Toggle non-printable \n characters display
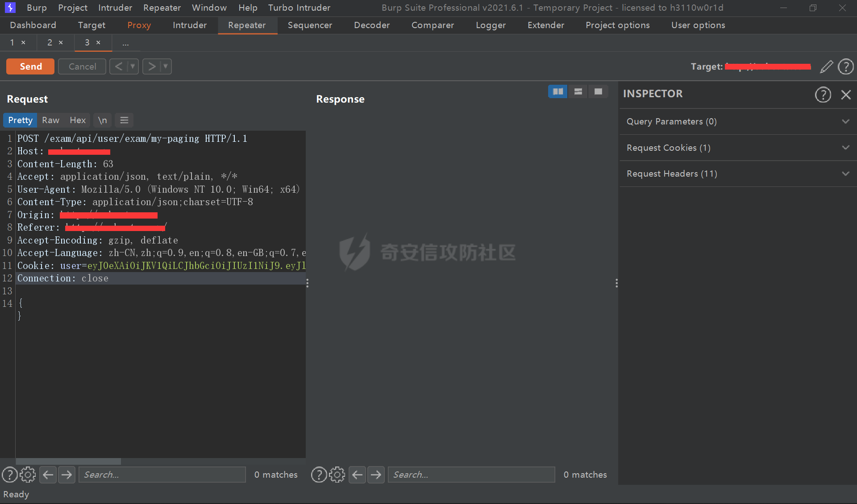Viewport: 857px width, 504px height. [102, 120]
